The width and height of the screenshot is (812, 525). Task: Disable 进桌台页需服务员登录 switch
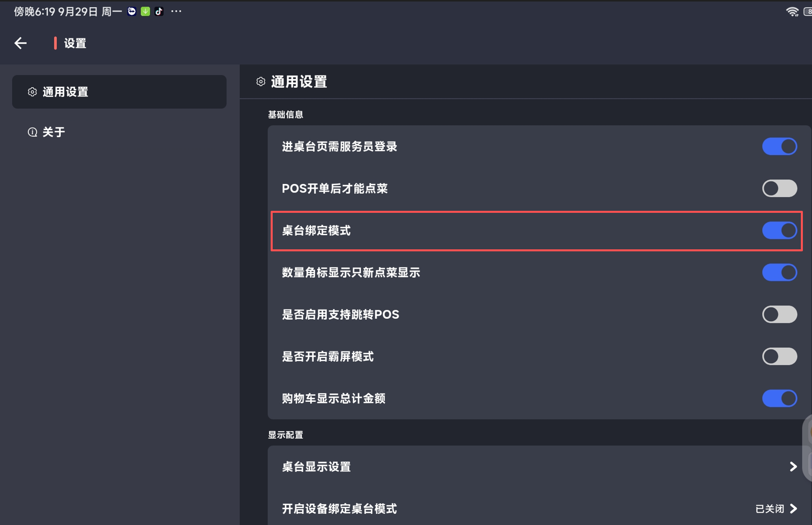pyautogui.click(x=779, y=146)
